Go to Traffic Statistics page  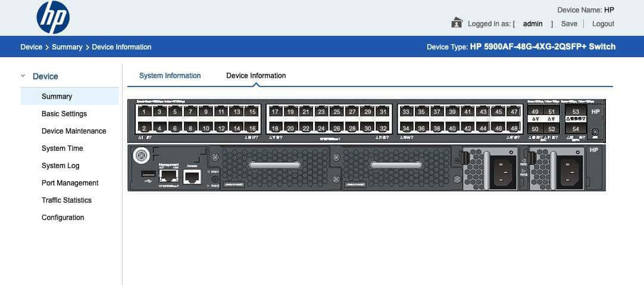pyautogui.click(x=67, y=200)
